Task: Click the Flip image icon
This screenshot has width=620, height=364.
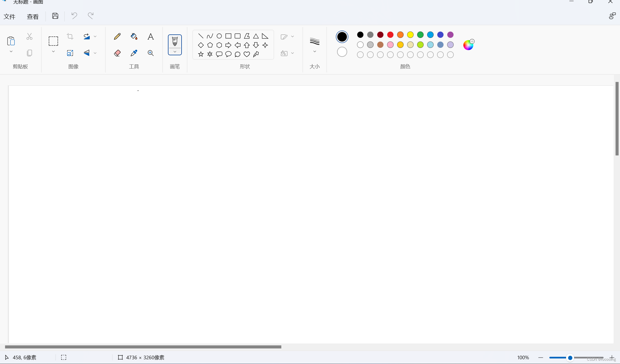Action: (x=87, y=53)
